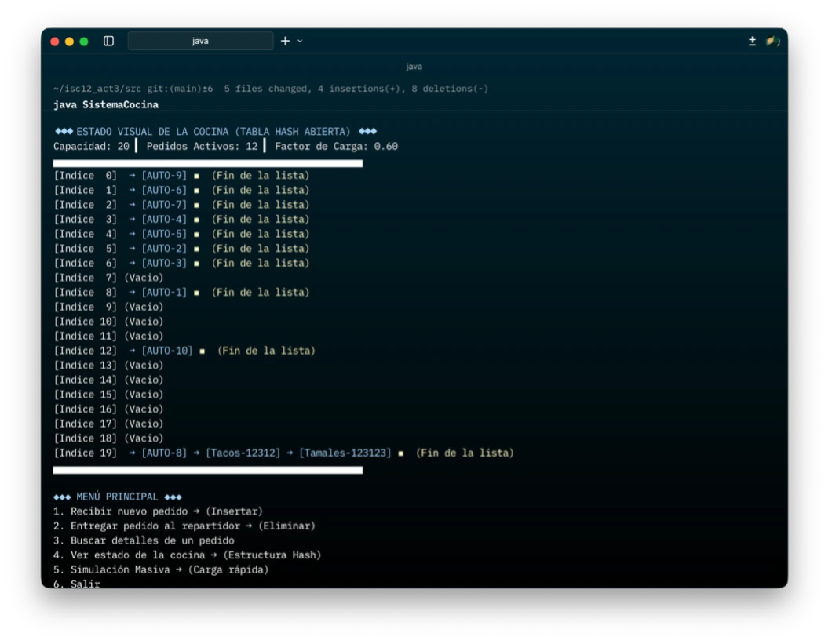Click the planet icon at top right
This screenshot has height=644, width=832.
[x=772, y=41]
